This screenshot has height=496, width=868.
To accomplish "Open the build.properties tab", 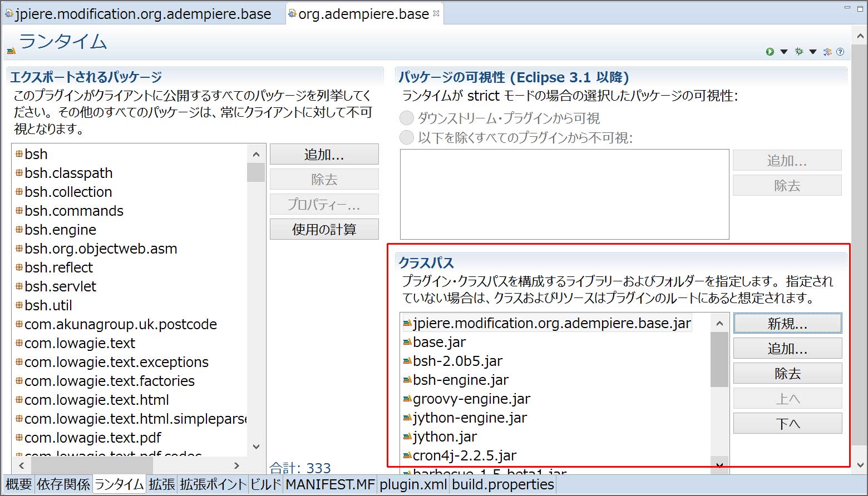I will [502, 484].
